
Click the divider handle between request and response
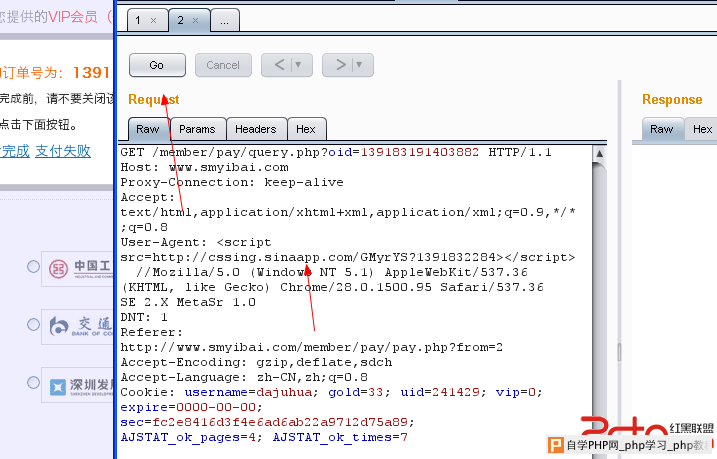click(x=620, y=352)
